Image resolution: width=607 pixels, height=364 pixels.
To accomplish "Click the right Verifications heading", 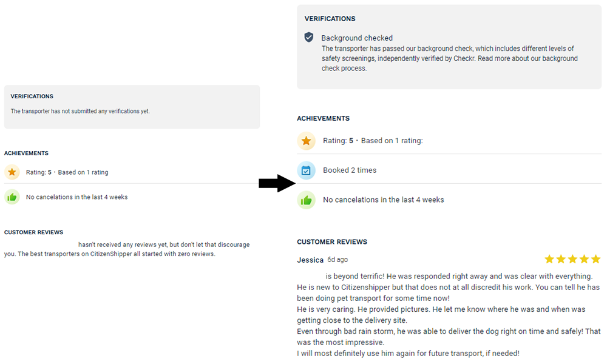I will point(330,19).
